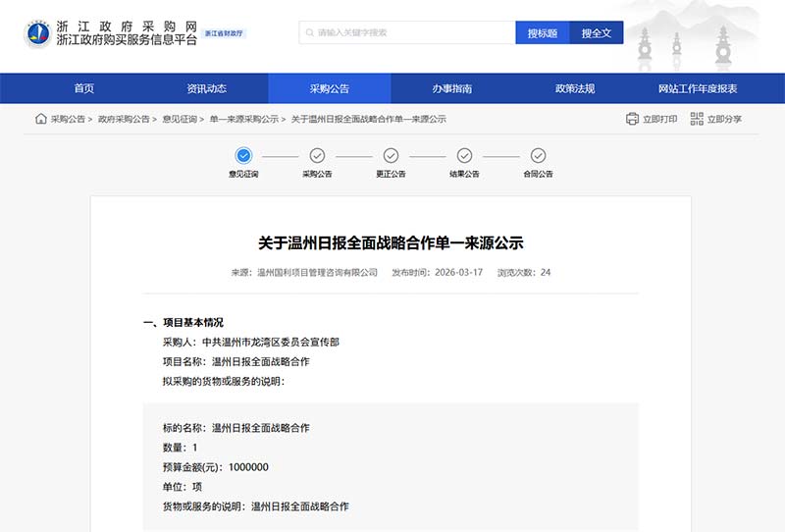Click the printer icon for 立即打印
Screen dimensions: 785x532
click(x=632, y=119)
